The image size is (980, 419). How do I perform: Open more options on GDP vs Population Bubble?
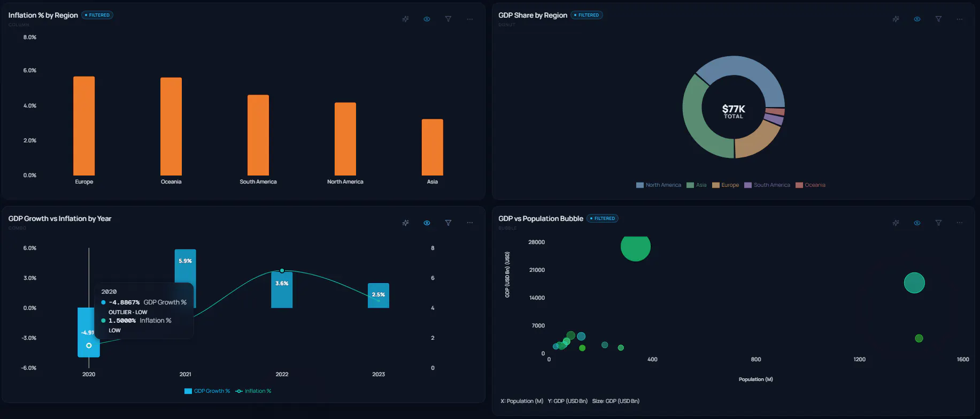pyautogui.click(x=960, y=223)
